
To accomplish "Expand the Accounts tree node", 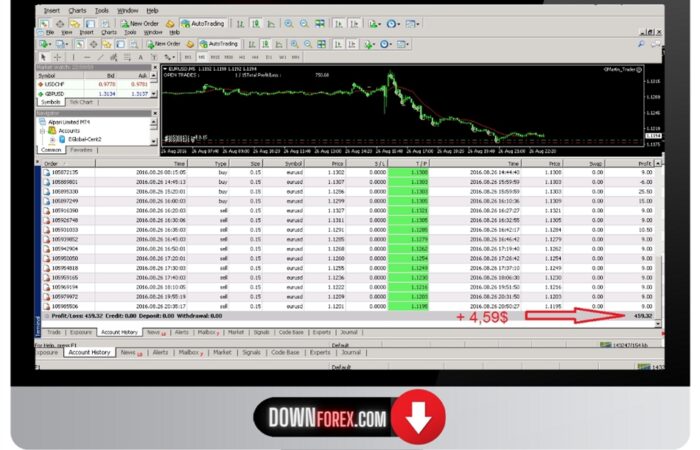I will click(68, 130).
